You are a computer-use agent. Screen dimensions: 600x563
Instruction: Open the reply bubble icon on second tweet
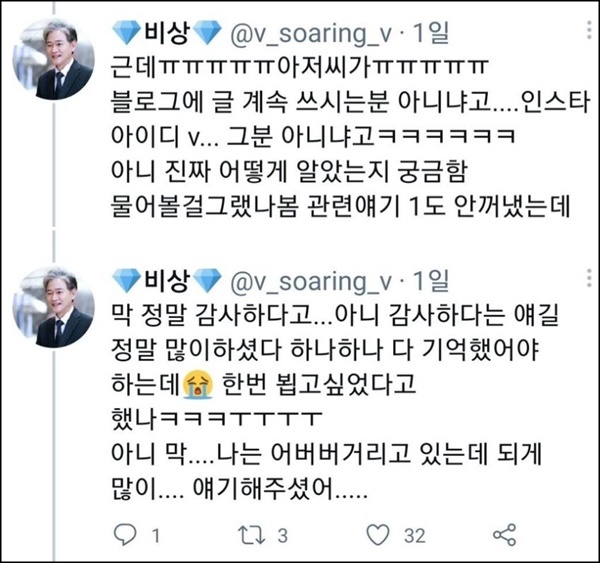[125, 535]
